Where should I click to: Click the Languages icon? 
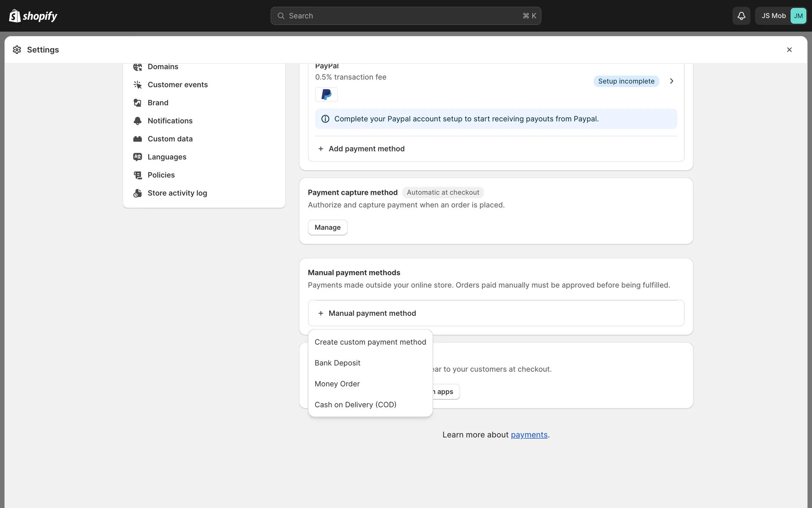coord(137,157)
